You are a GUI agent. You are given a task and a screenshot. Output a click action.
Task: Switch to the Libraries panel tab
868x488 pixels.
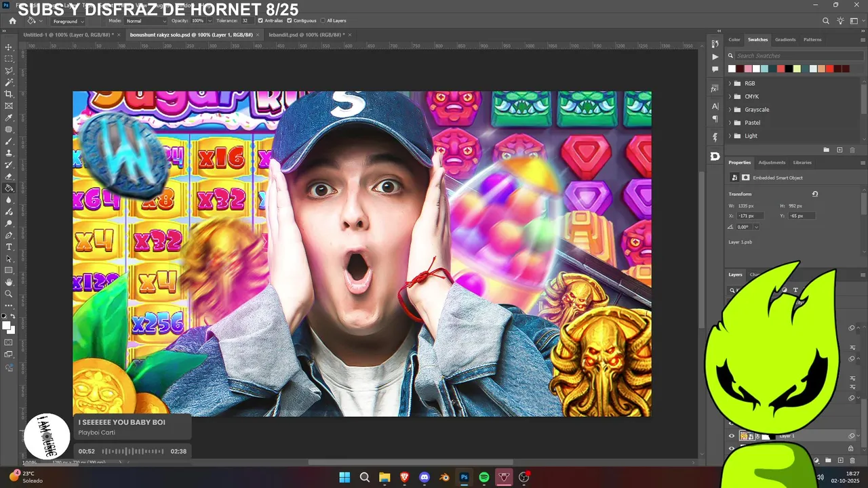802,163
